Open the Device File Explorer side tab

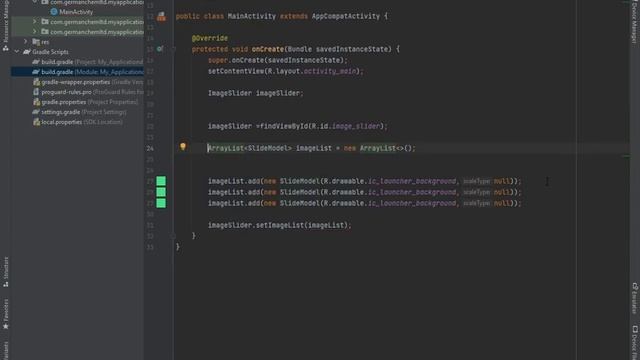[635, 342]
